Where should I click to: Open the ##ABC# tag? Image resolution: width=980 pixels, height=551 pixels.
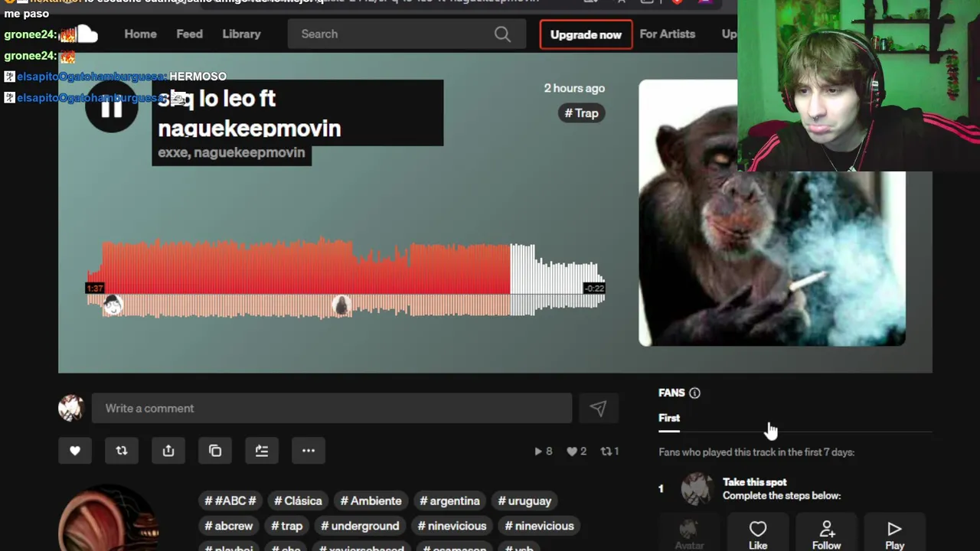230,500
